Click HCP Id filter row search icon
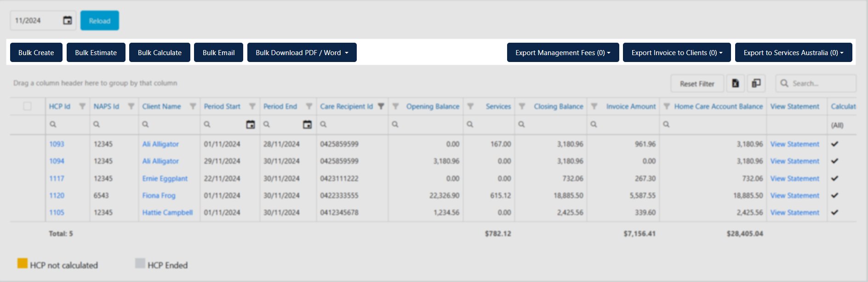The image size is (868, 282). pyautogui.click(x=53, y=124)
